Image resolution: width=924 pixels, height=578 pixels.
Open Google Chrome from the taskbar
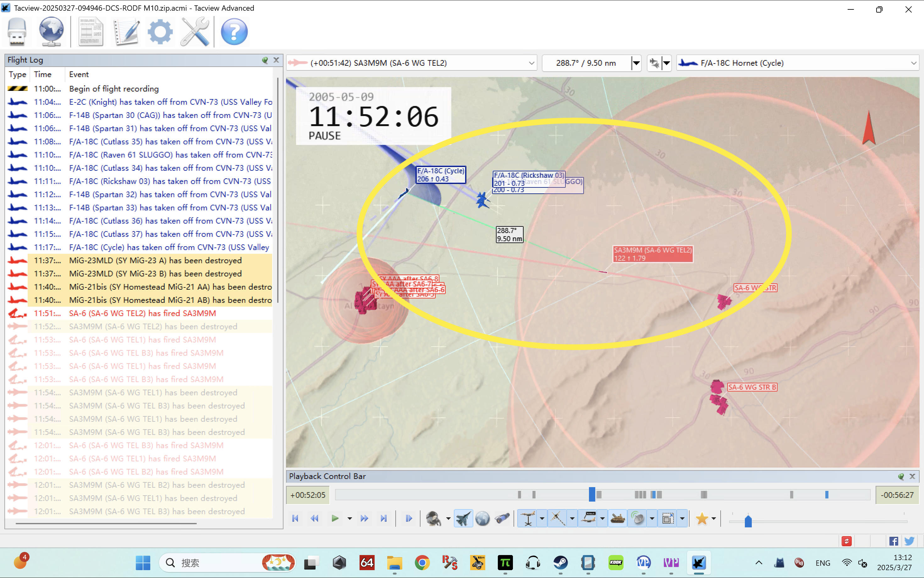coord(422,562)
